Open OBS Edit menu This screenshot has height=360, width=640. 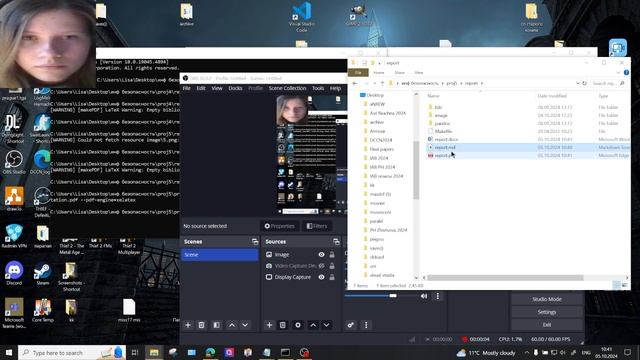click(x=201, y=88)
